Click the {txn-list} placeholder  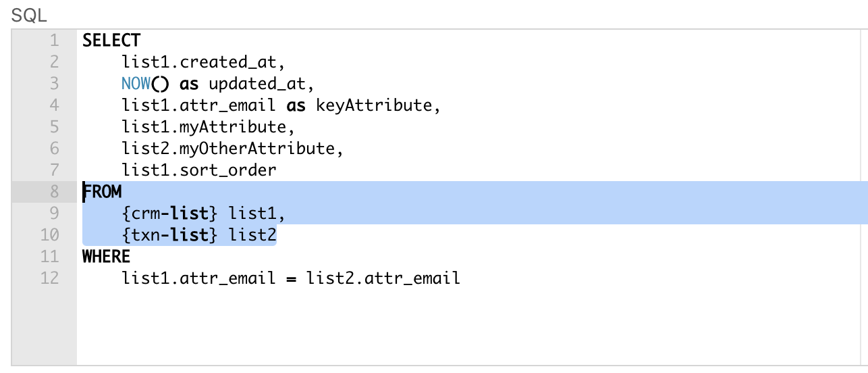[x=170, y=235]
